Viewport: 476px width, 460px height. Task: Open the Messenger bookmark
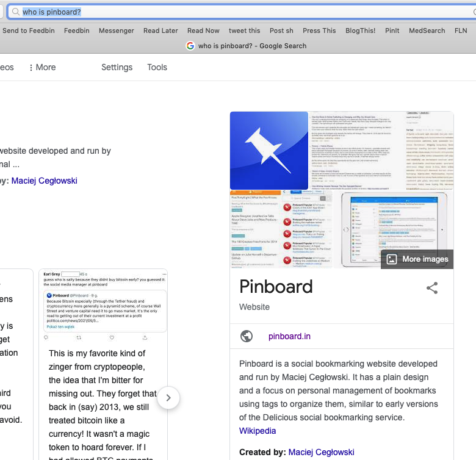117,31
